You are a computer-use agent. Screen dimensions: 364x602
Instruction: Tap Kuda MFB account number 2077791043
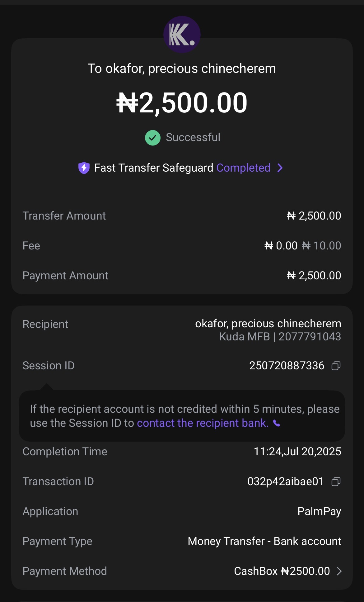pyautogui.click(x=310, y=337)
